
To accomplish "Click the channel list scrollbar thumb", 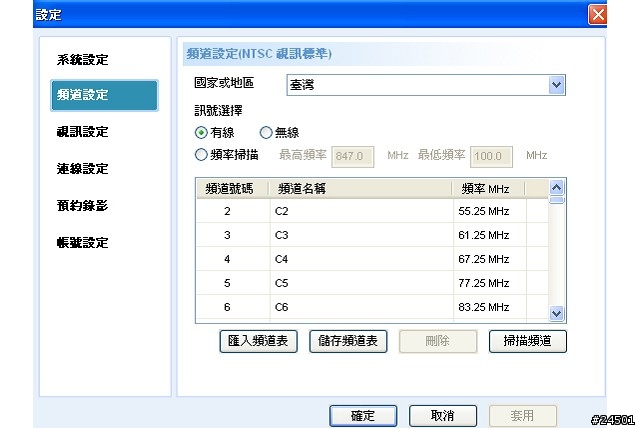I will [x=557, y=200].
